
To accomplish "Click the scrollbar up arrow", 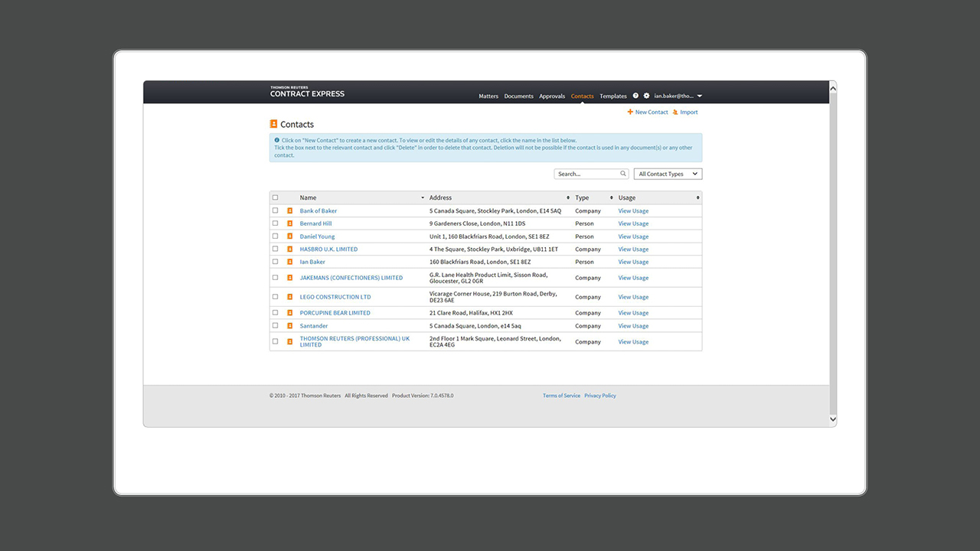I will point(833,89).
